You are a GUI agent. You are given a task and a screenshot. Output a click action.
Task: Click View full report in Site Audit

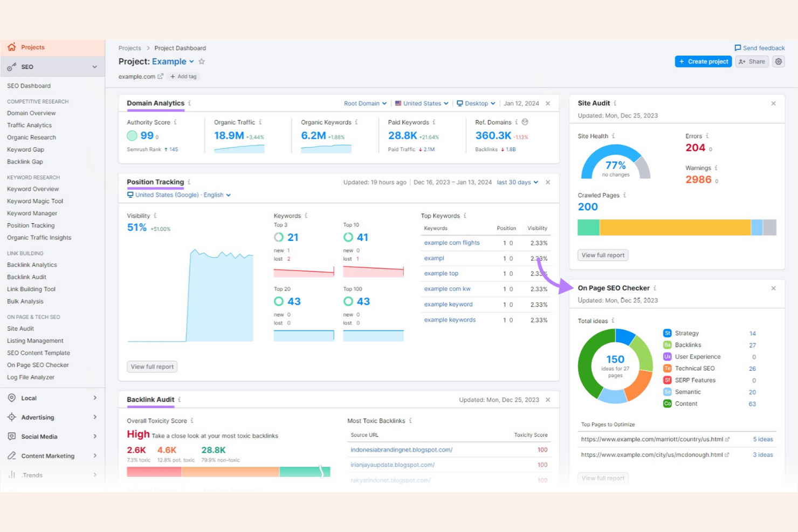pos(603,255)
